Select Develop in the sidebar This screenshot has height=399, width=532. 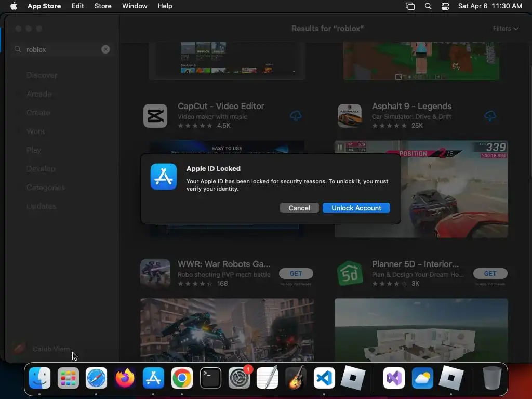41,169
